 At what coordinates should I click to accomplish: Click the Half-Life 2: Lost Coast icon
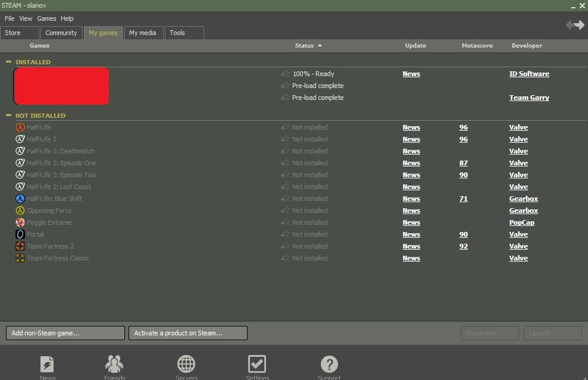(x=20, y=187)
